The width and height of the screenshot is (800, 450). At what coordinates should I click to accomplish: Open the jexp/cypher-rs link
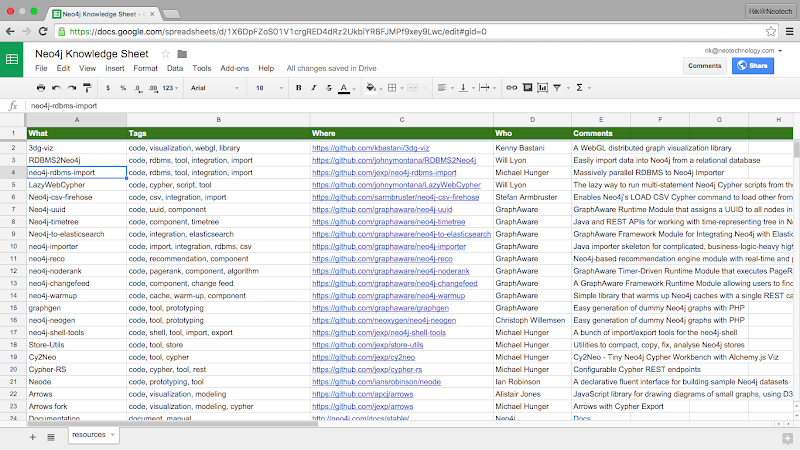pyautogui.click(x=367, y=369)
